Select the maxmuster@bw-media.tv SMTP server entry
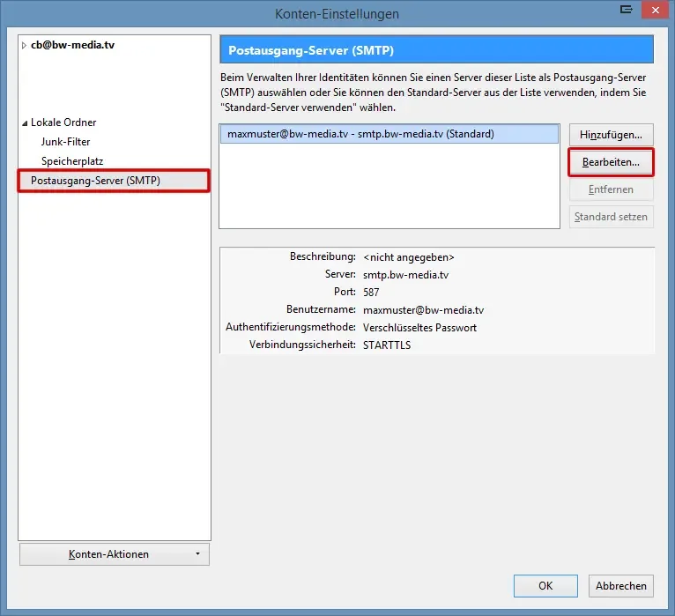 click(x=389, y=134)
